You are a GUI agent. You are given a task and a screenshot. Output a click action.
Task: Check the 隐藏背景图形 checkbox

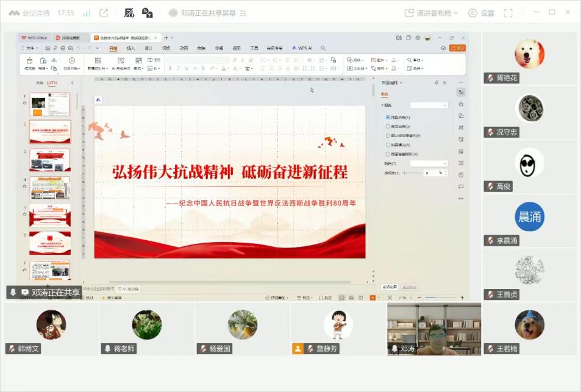click(x=388, y=154)
